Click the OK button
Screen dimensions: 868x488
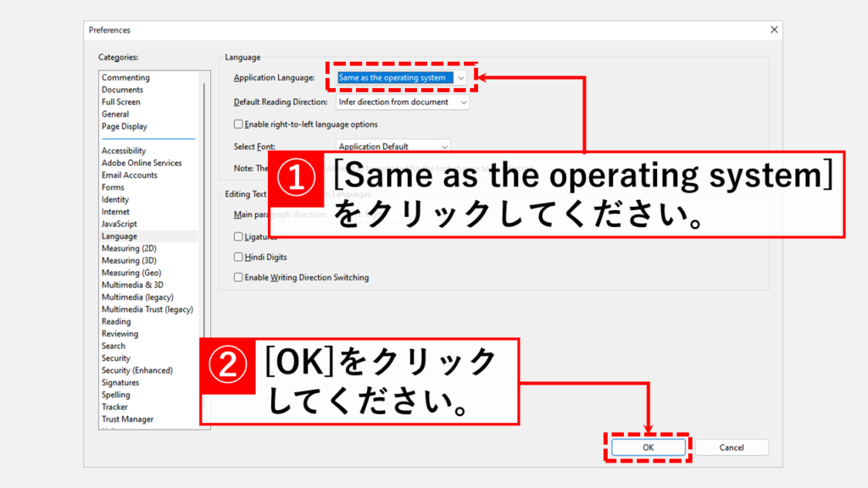648,447
